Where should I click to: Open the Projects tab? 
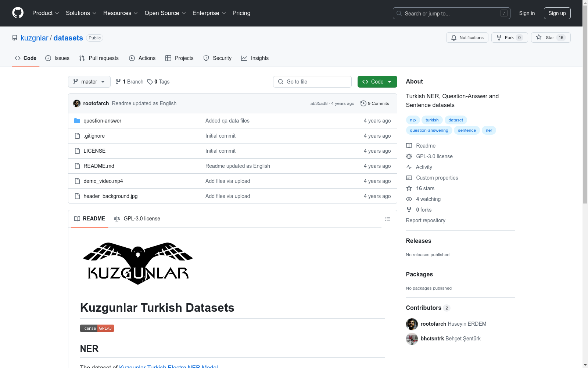click(x=179, y=58)
